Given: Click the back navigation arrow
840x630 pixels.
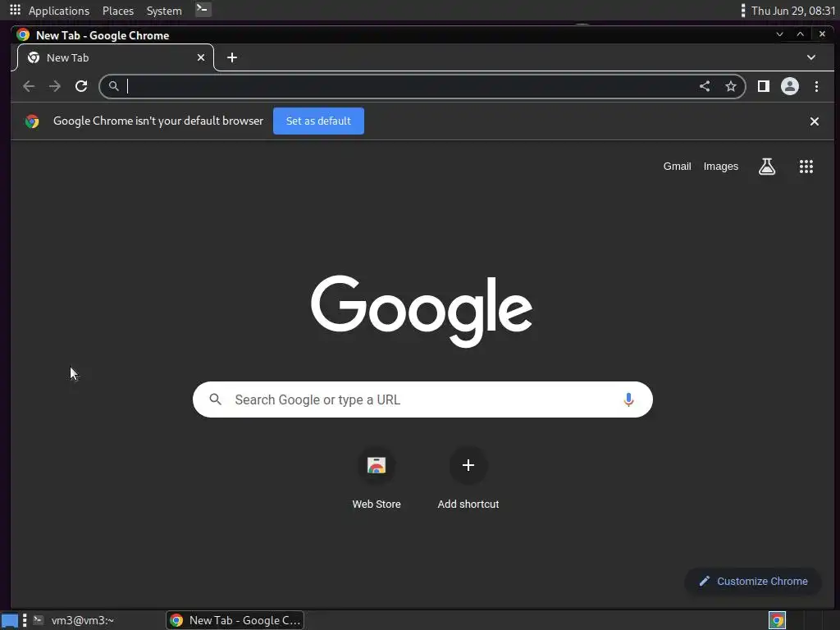Looking at the screenshot, I should (29, 86).
